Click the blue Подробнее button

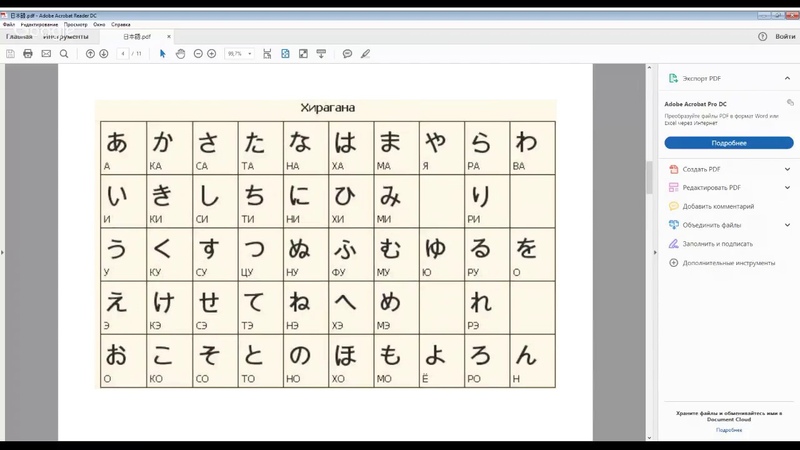pyautogui.click(x=729, y=143)
